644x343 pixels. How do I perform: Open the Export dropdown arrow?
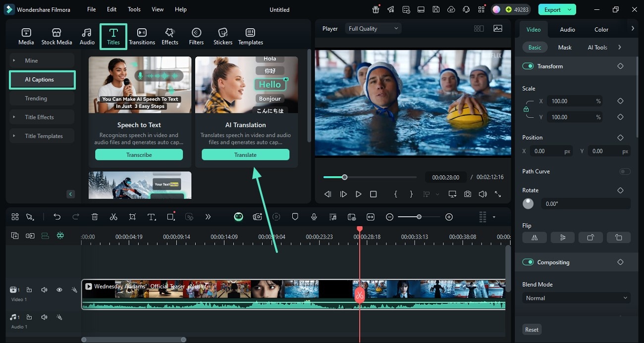(570, 9)
